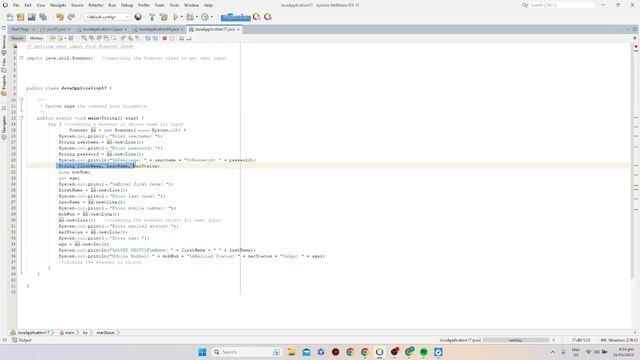Viewport: 640px width, 360px height.
Task: Collapse the main method fold marker
Action: tap(22, 118)
